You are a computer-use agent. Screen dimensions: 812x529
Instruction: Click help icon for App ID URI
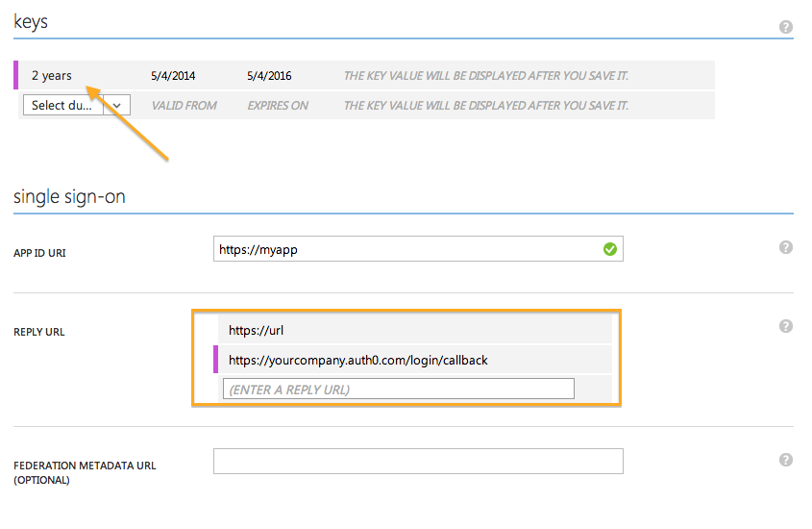[785, 247]
